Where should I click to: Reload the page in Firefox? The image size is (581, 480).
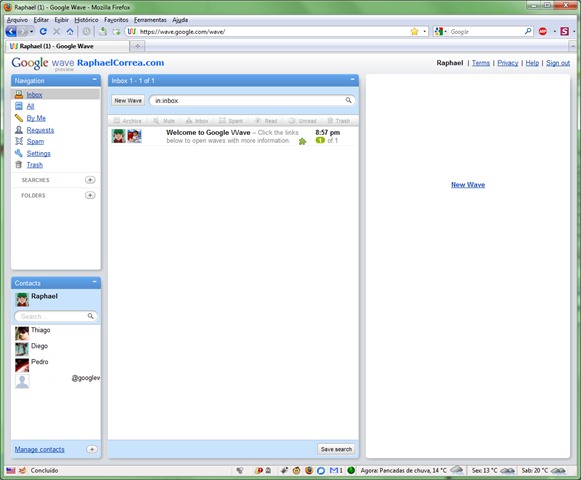(43, 32)
